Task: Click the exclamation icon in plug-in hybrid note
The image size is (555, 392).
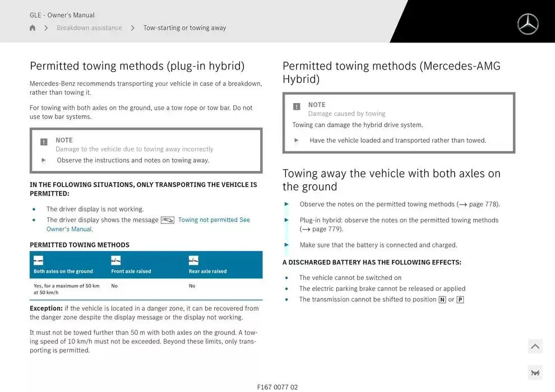Action: [x=44, y=142]
